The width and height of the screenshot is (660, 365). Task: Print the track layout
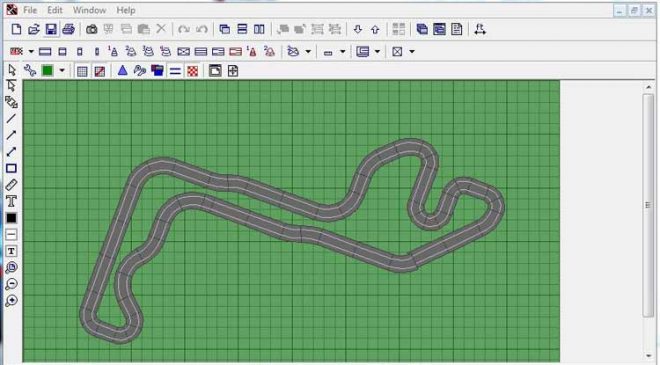point(68,29)
